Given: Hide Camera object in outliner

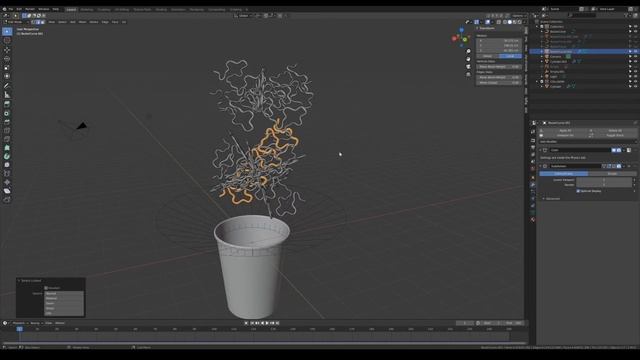Looking at the screenshot, I should [x=636, y=57].
